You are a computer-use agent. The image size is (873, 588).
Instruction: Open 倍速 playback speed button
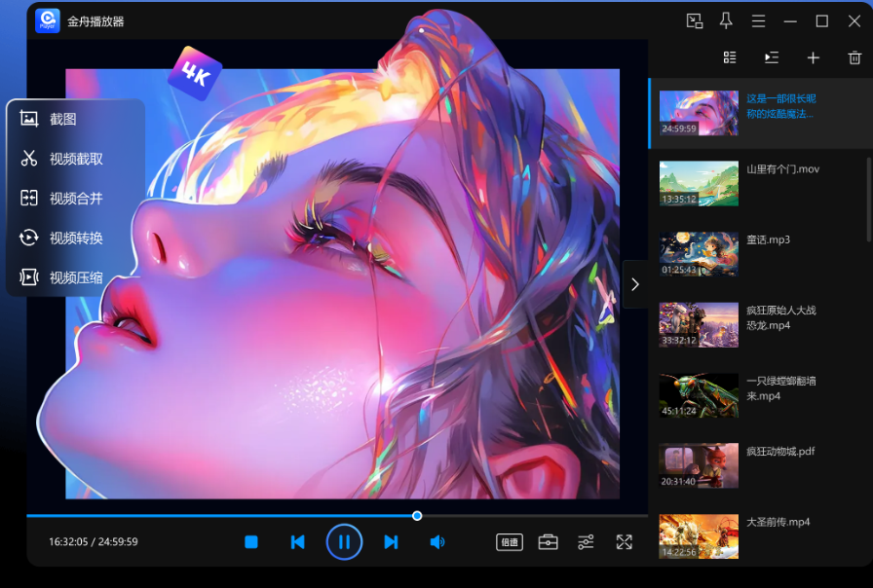pyautogui.click(x=510, y=542)
